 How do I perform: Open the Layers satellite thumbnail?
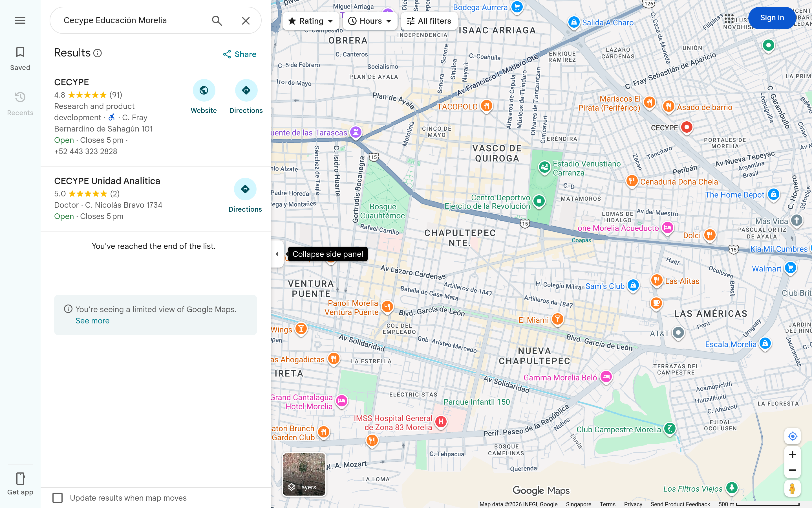coord(304,474)
